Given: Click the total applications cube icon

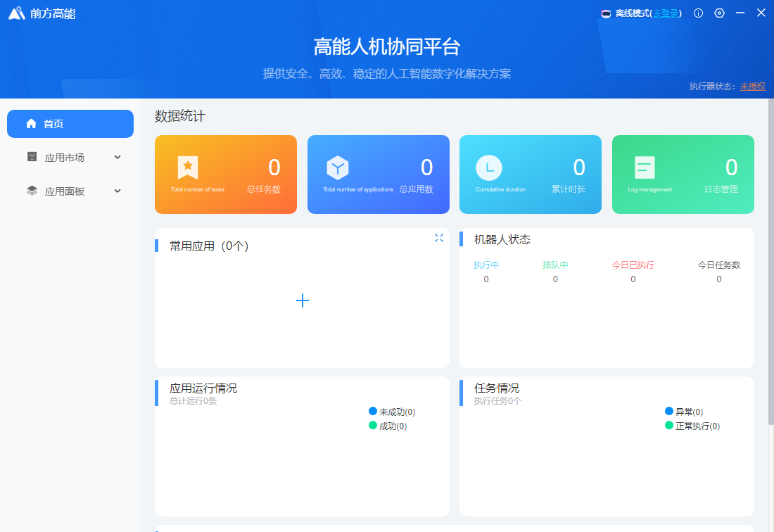Looking at the screenshot, I should tap(338, 167).
